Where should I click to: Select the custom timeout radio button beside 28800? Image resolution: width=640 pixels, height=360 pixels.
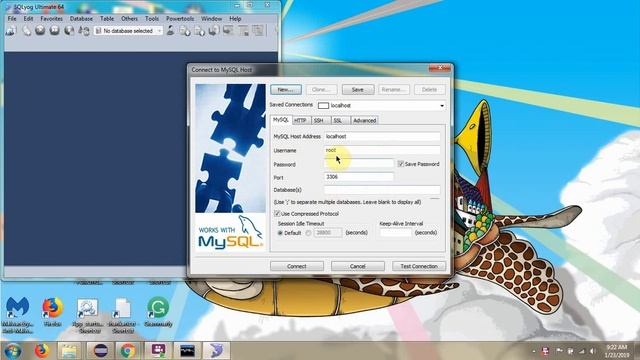[x=308, y=233]
